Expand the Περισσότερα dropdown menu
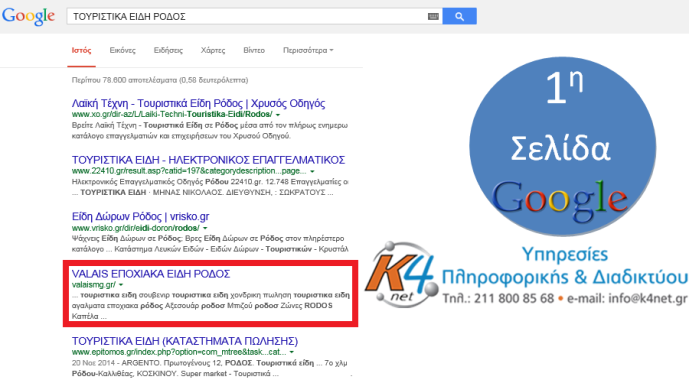Image resolution: width=689 pixels, height=383 pixels. pos(308,51)
